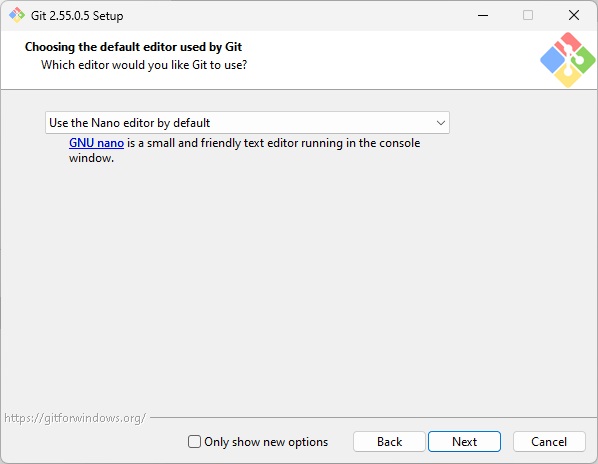Viewport: 598px width, 464px height.
Task: Click the Git icon in title bar
Action: pos(17,15)
